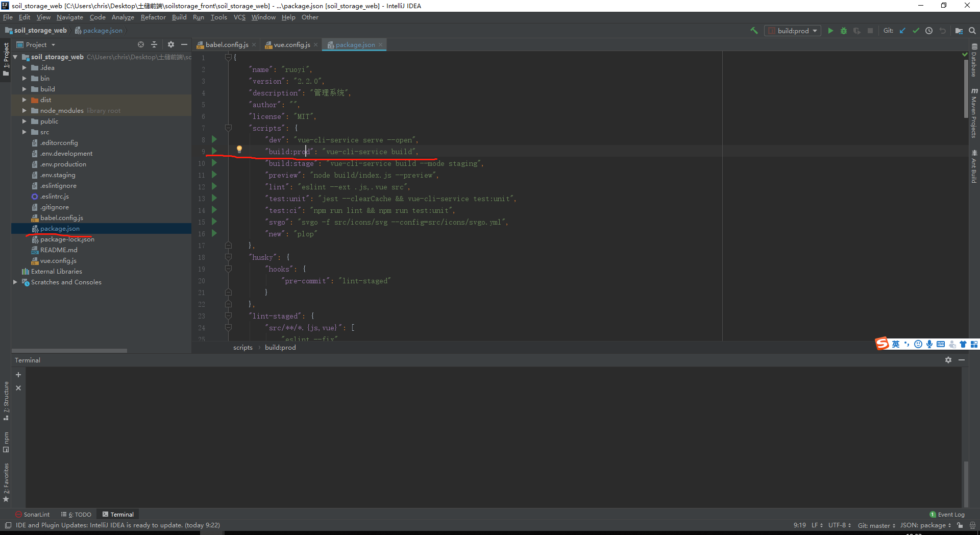980x535 pixels.
Task: Run the "lint" script gutter arrow
Action: pyautogui.click(x=214, y=186)
